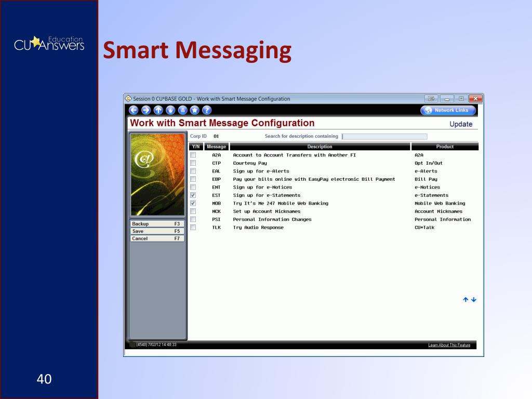Screen dimensions: 532x399
Task: Click the status bar timestamp text
Action: tap(156, 345)
